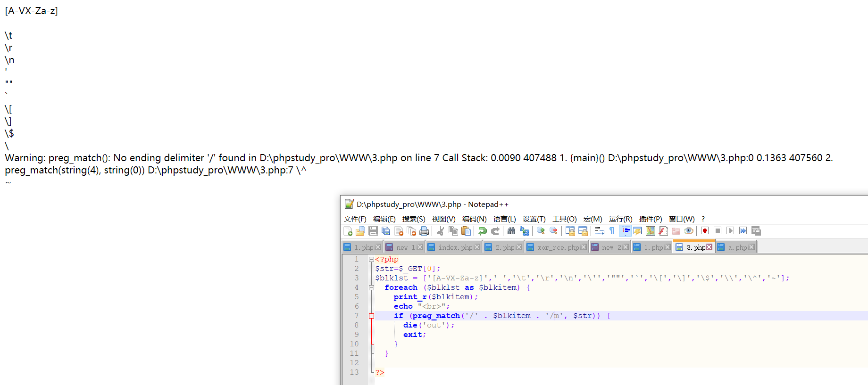Close the index.php tab with its X
868x385 pixels.
pos(477,247)
